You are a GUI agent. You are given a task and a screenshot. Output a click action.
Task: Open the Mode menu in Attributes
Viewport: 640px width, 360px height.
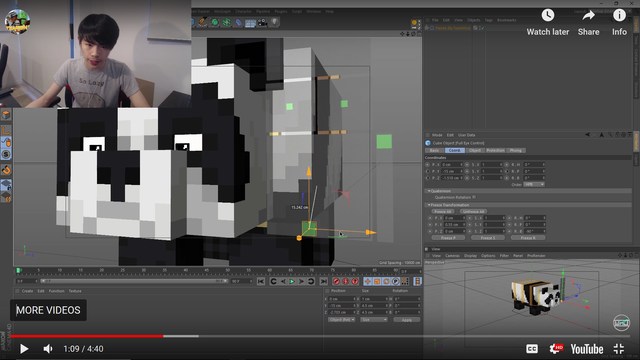pos(437,135)
